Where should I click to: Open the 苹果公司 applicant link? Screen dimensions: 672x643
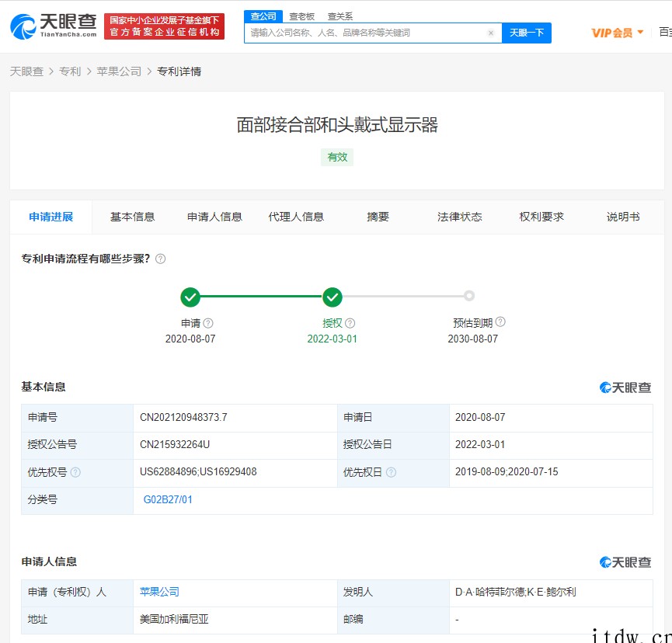click(159, 592)
